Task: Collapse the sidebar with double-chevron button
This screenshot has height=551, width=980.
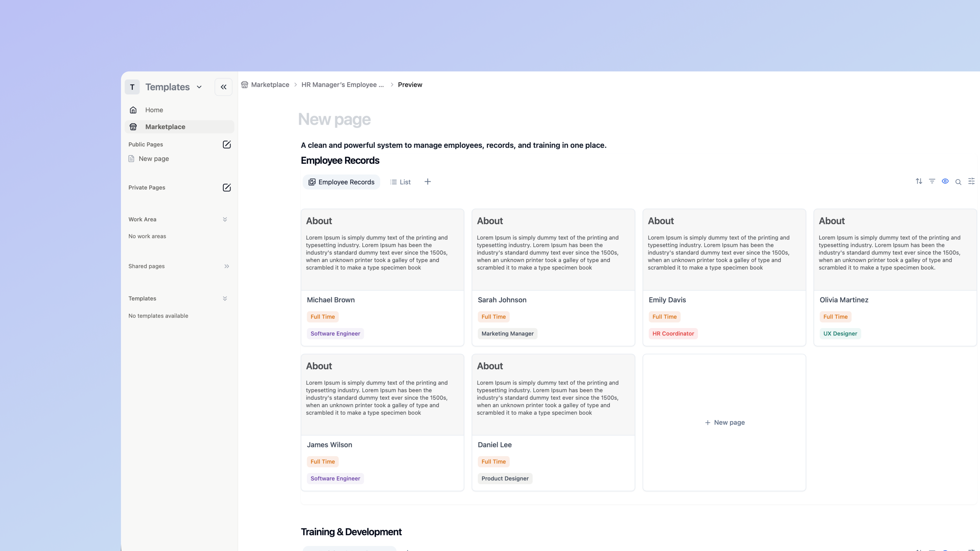Action: point(223,87)
